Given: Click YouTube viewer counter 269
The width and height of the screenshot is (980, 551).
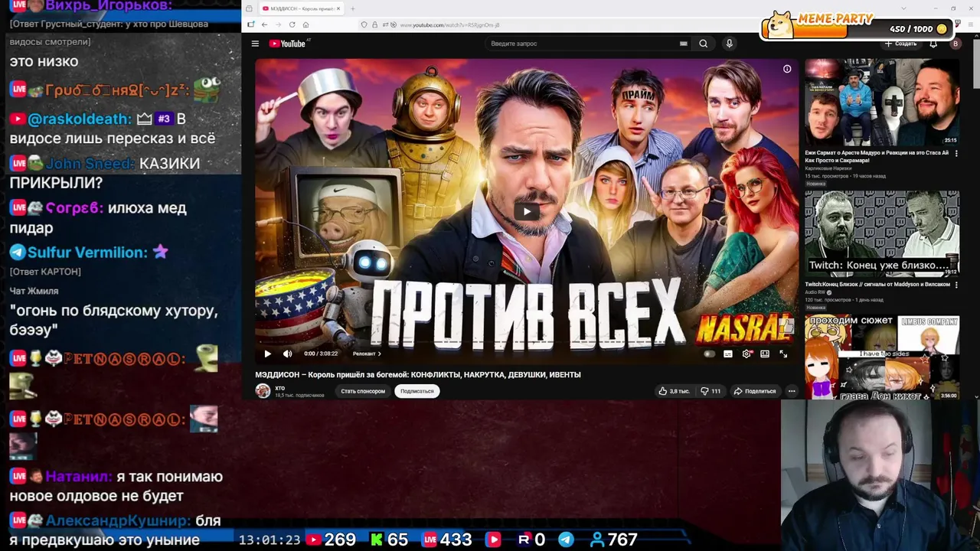Looking at the screenshot, I should tap(332, 540).
